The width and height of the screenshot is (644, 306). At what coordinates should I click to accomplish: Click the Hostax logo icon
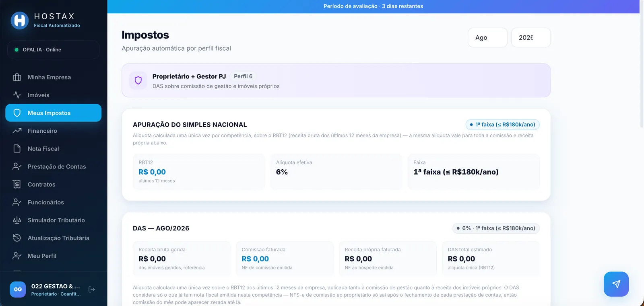(20, 20)
